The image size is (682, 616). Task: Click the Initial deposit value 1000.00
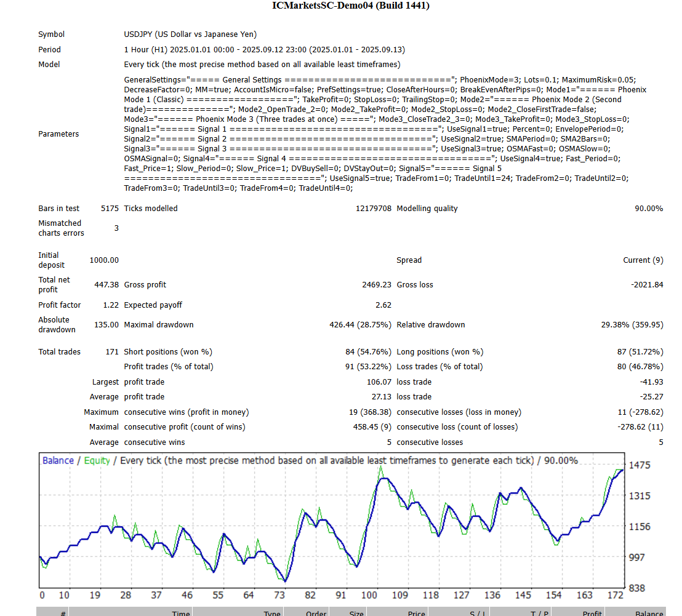104,260
